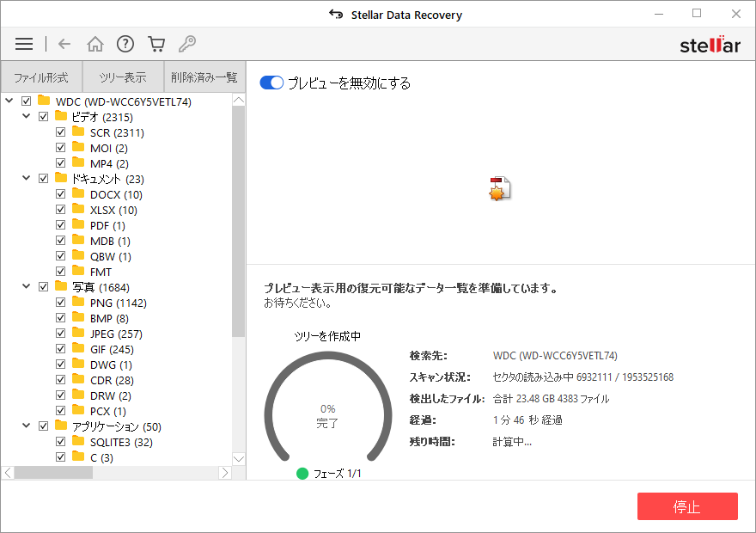Click the JPEG folder icon
This screenshot has width=756, height=533.
(78, 333)
